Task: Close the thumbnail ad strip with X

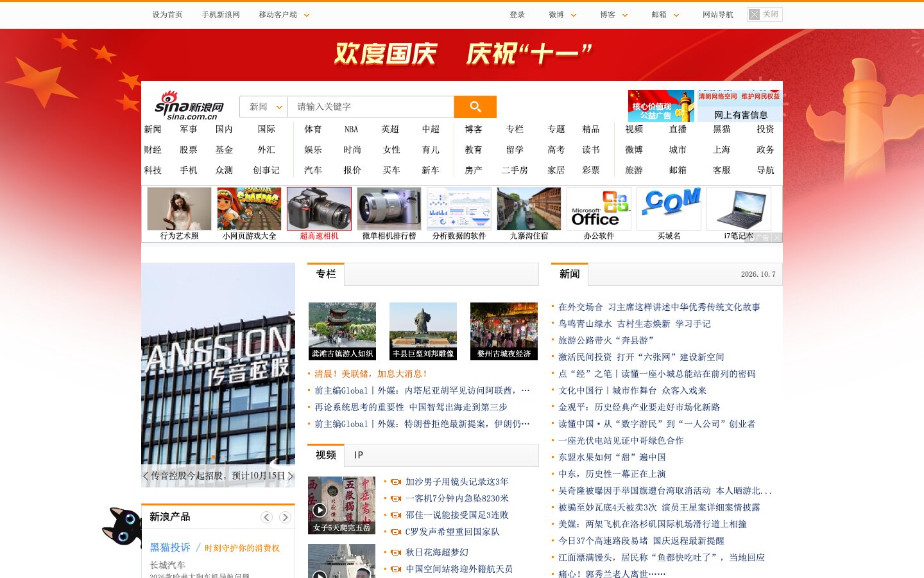Action: point(777,238)
